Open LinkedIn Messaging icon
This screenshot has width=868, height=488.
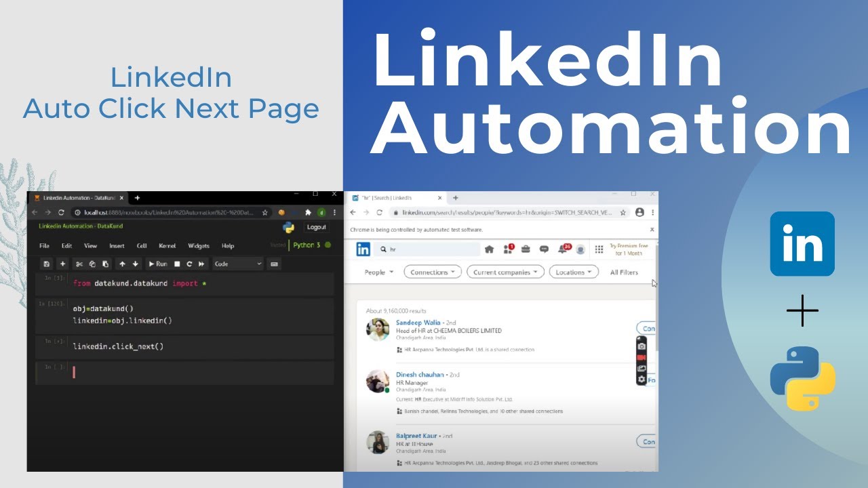544,249
